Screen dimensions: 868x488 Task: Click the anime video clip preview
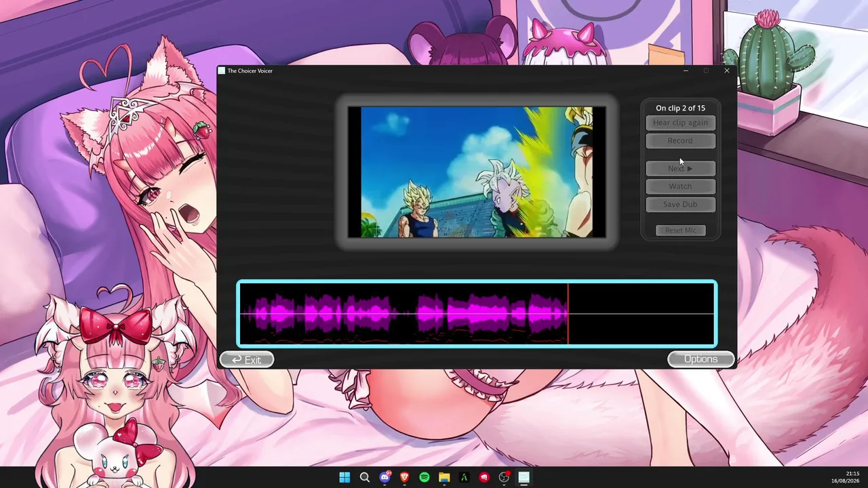(x=477, y=172)
